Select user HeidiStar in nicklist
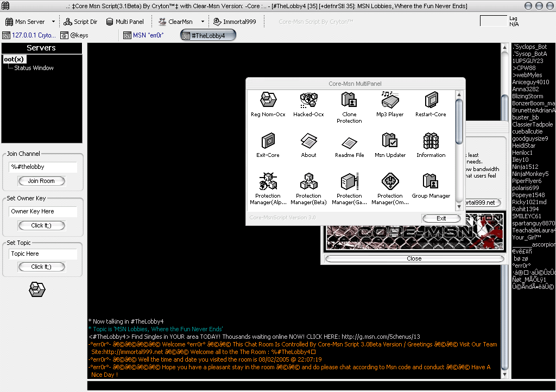Screen dimensions: 556x392 (524, 146)
